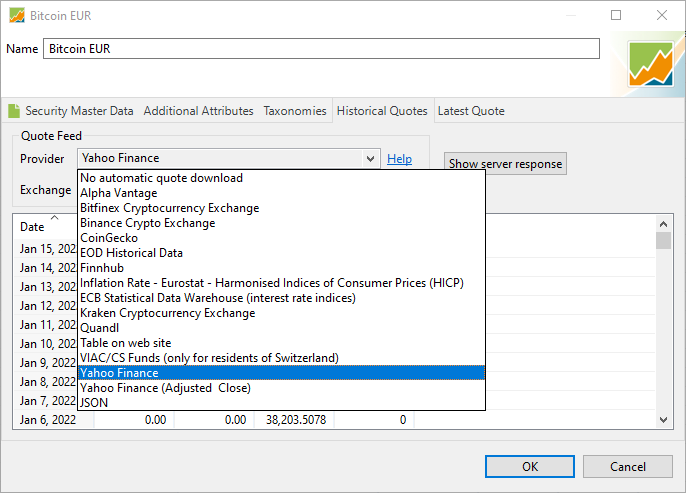
Task: Choose ECB Statistical Data Warehouse option
Action: click(281, 298)
